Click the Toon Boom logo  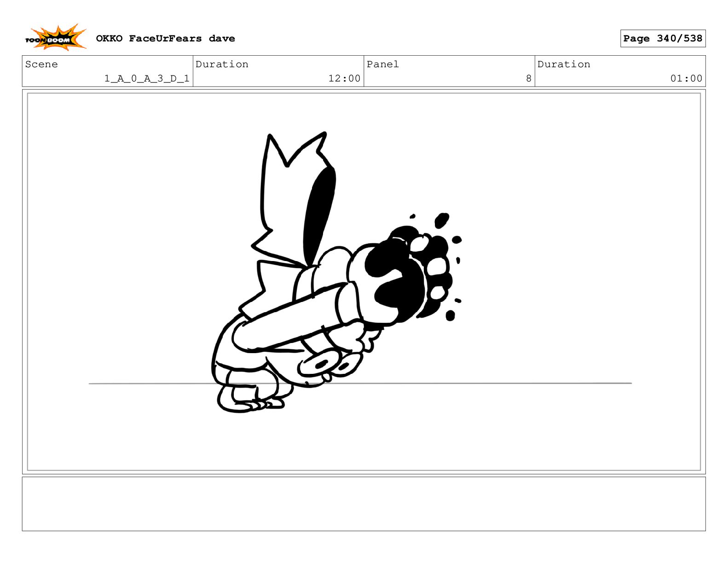(56, 37)
